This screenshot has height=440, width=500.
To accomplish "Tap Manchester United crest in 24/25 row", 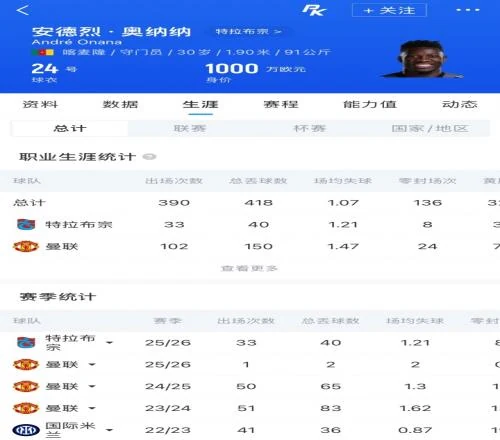I will point(26,387).
